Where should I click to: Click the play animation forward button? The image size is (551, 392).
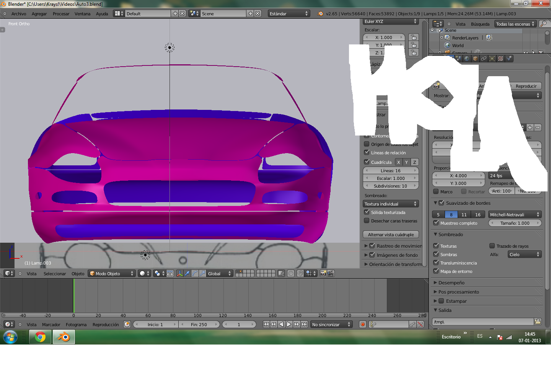point(289,324)
